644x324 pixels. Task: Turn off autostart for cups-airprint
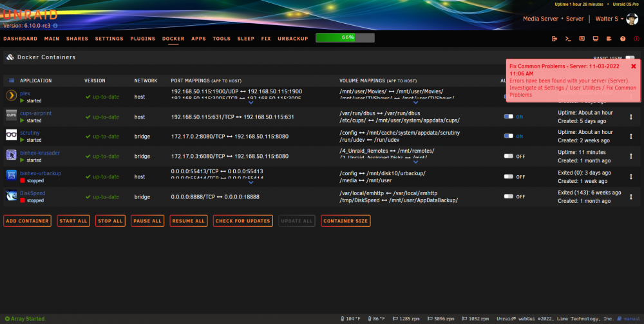[509, 116]
